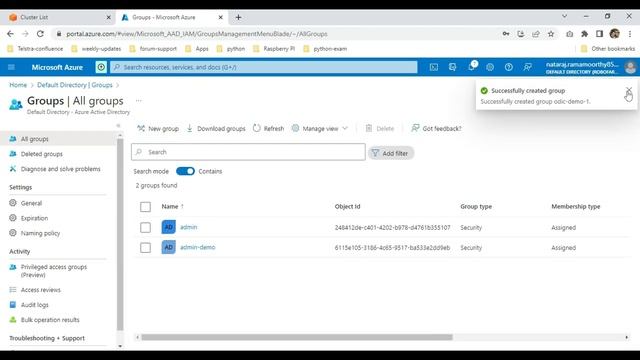Screen dimensions: 640x360
Task: Click the Refresh button
Action: (x=268, y=129)
